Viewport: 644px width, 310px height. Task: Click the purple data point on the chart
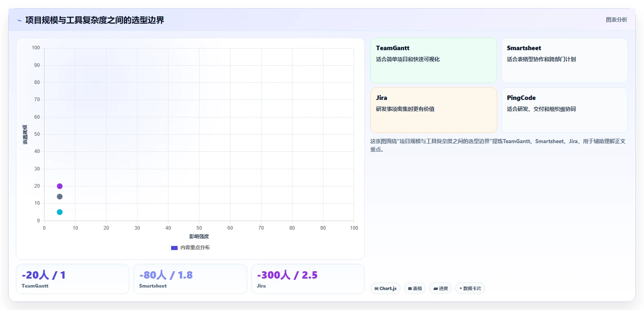click(x=60, y=186)
